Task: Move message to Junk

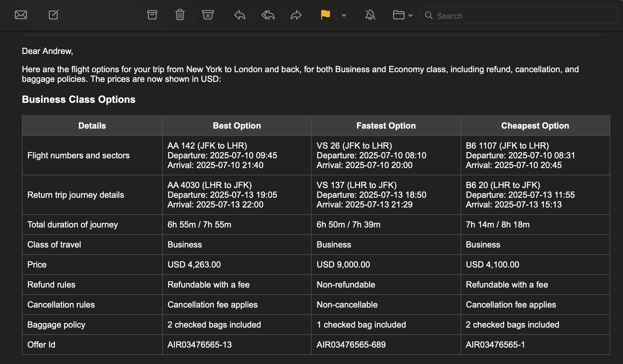Action: [208, 15]
